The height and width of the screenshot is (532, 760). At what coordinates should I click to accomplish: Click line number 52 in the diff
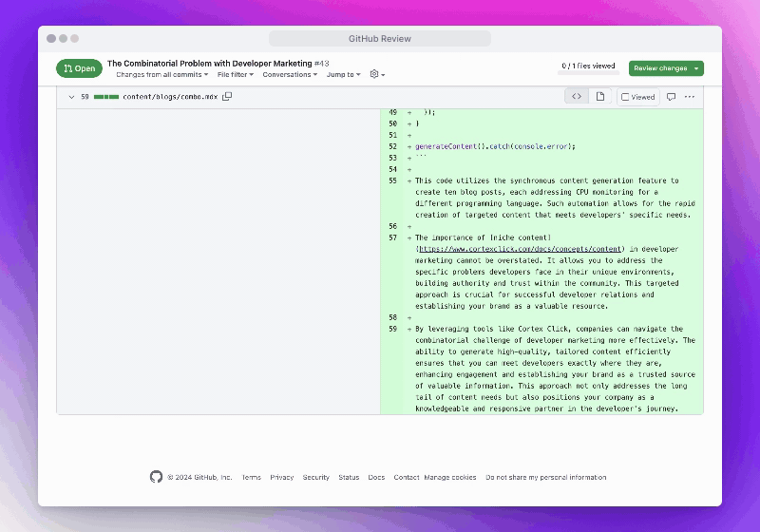click(392, 146)
